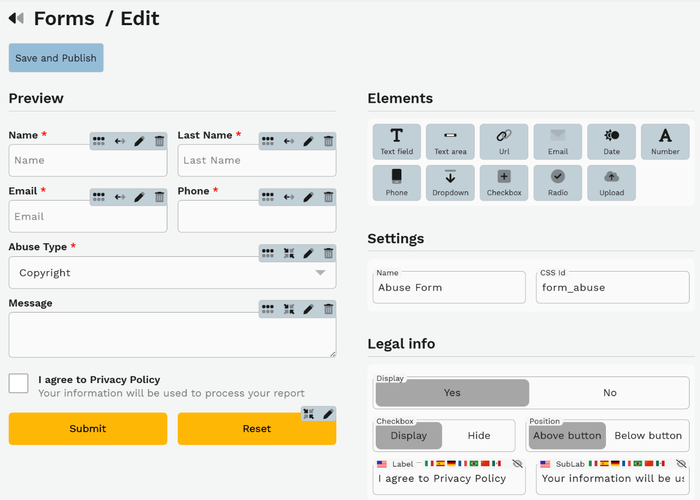Click the legal Label text input
Screen dimensions: 700x500
(449, 479)
